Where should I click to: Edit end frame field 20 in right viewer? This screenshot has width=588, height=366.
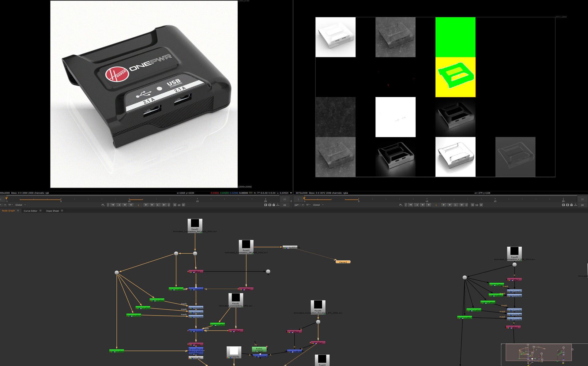tap(582, 205)
